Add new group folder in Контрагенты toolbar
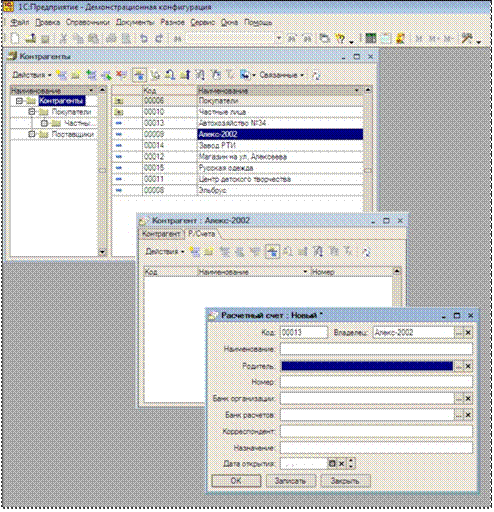 76,75
